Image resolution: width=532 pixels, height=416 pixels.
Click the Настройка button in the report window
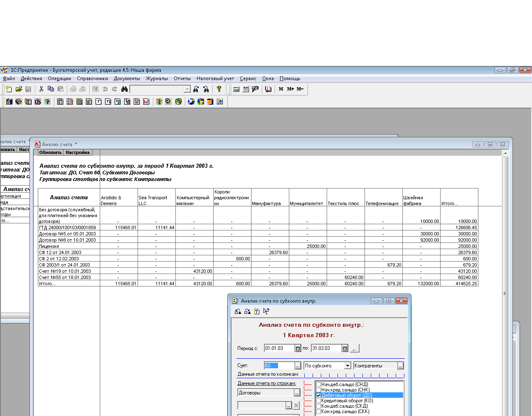point(78,152)
